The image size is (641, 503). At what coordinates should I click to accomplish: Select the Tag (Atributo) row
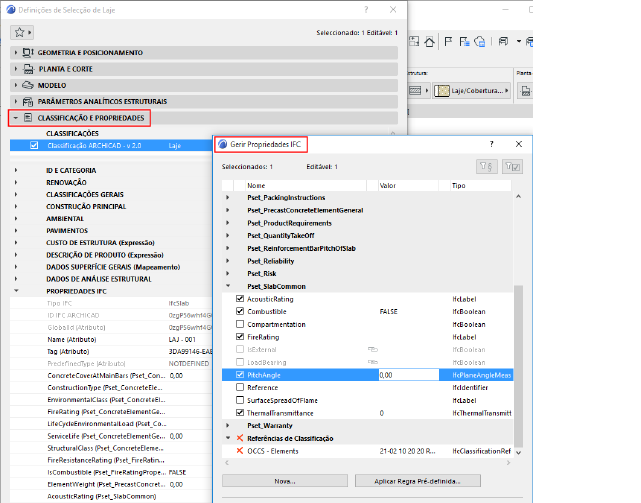tap(111, 352)
